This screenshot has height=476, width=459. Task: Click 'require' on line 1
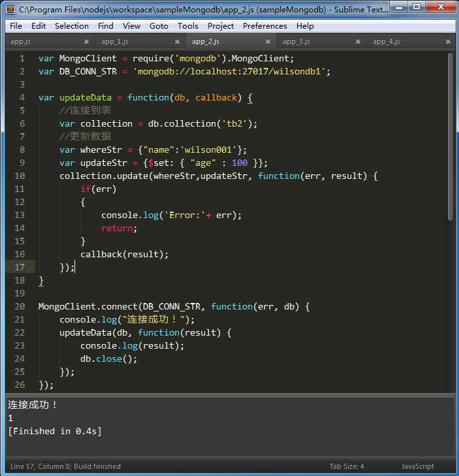pos(151,58)
